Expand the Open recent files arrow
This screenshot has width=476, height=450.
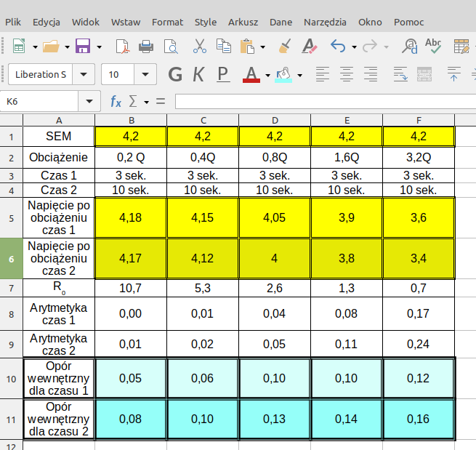[67, 47]
